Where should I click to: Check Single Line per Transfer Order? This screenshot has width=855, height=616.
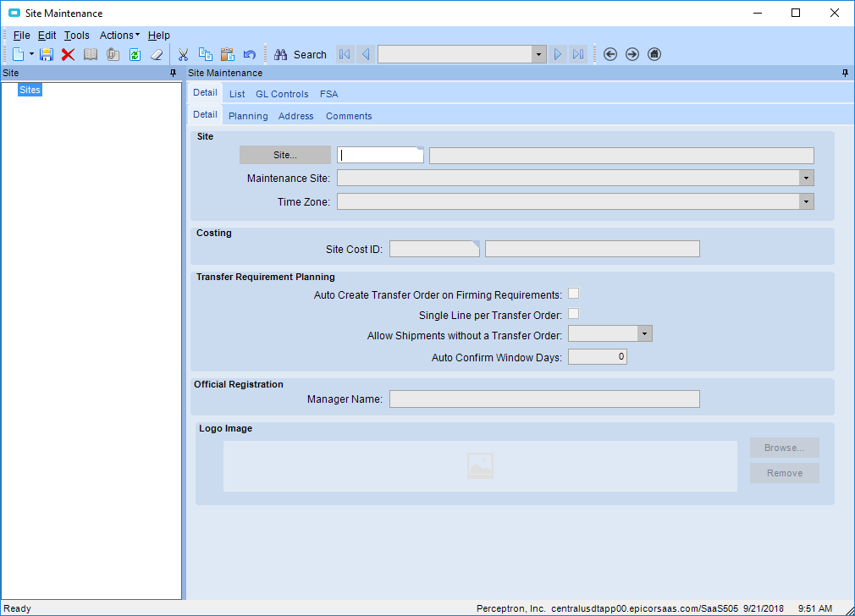[x=573, y=314]
